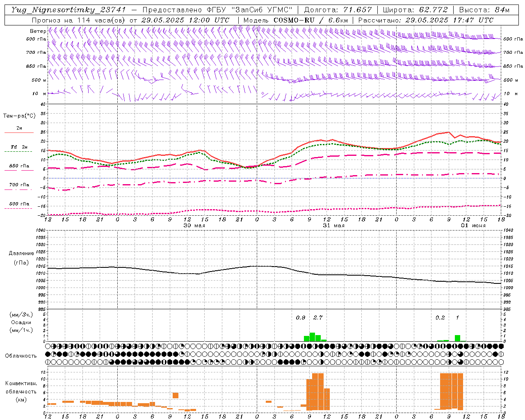Click the '(гПа)' pressure unit label
The image size is (525, 420).
pyautogui.click(x=21, y=262)
